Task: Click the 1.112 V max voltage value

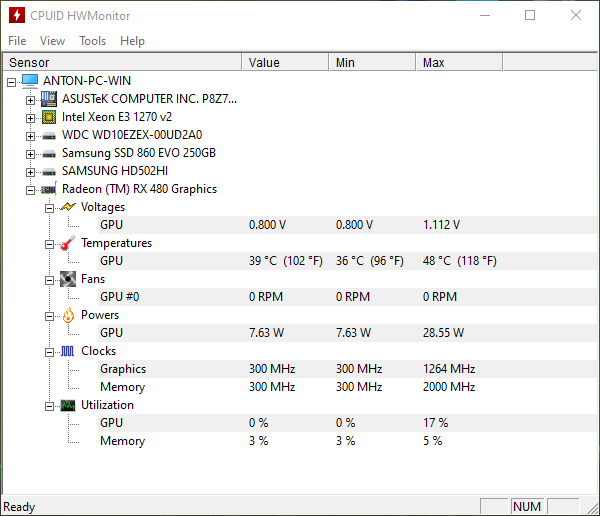Action: coord(441,225)
